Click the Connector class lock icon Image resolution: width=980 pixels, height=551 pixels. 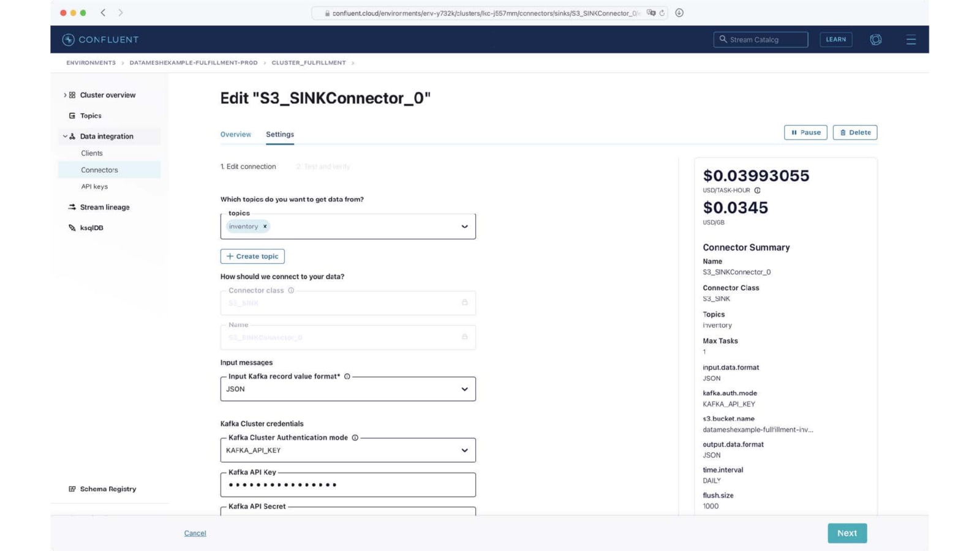pos(465,302)
